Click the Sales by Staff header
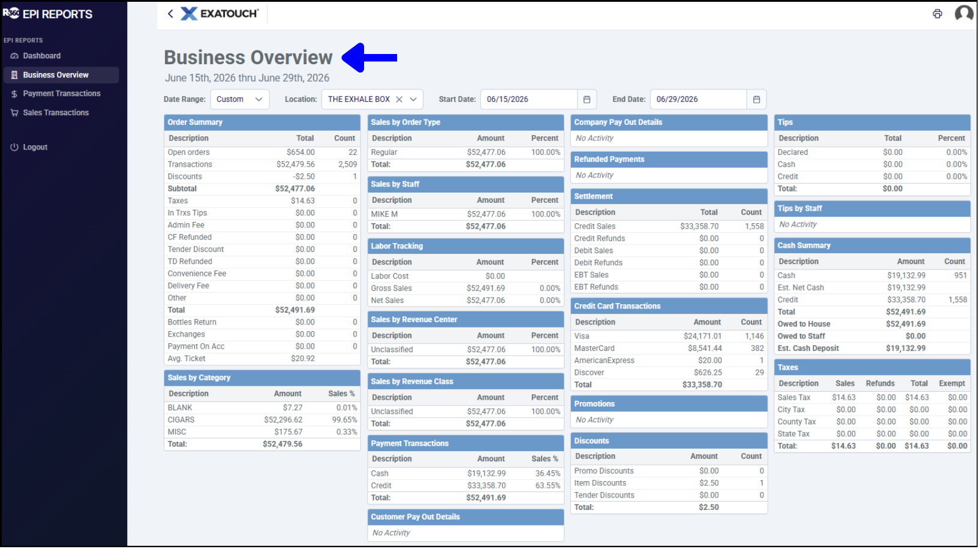 [x=465, y=184]
